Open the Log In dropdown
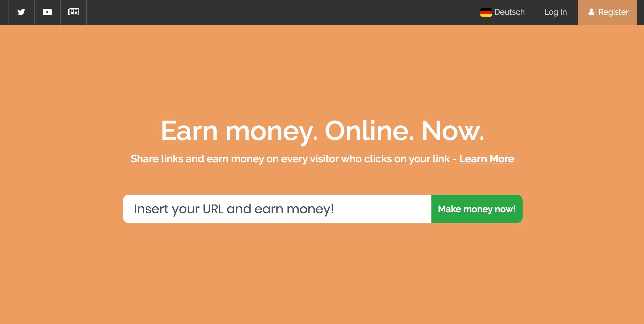 (x=555, y=12)
